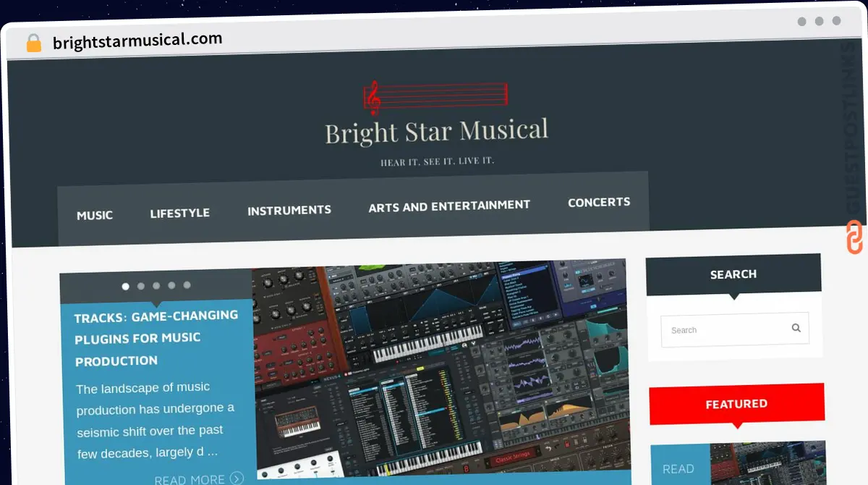This screenshot has width=868, height=485.
Task: Click the featured synthesizer thumbnail image
Action: tap(768, 463)
